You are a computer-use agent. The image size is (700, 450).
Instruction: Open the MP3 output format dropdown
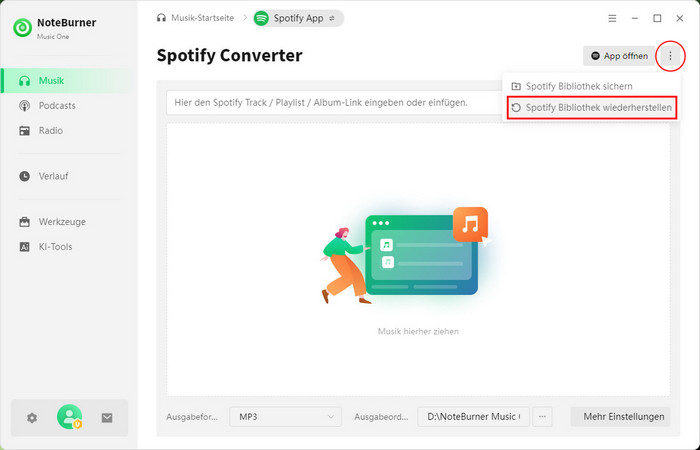(x=286, y=417)
